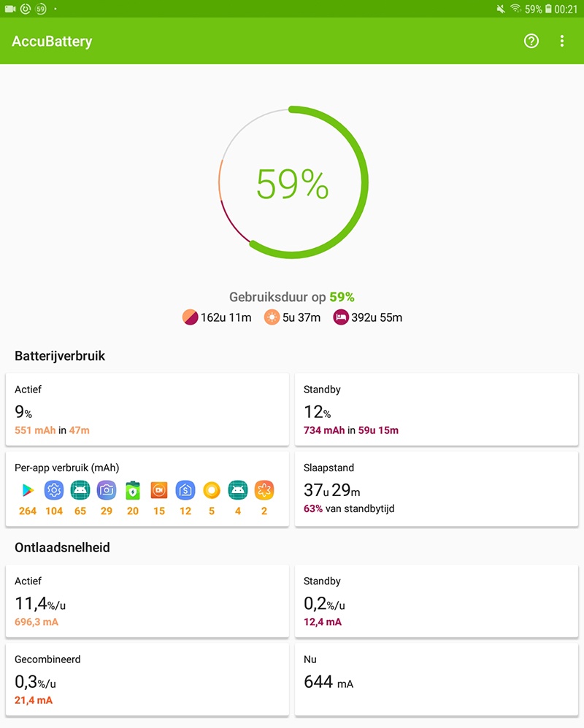Image resolution: width=584 pixels, height=728 pixels.
Task: Open the Slaapstand deep sleep card
Action: [x=436, y=487]
